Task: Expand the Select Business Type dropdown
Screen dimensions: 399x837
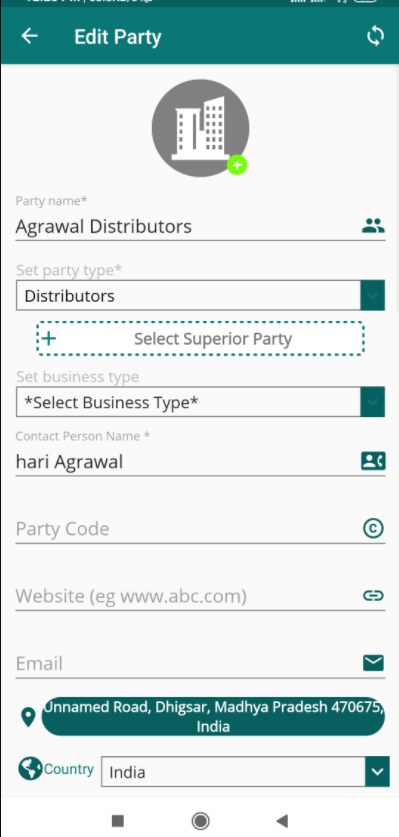Action: pos(200,402)
